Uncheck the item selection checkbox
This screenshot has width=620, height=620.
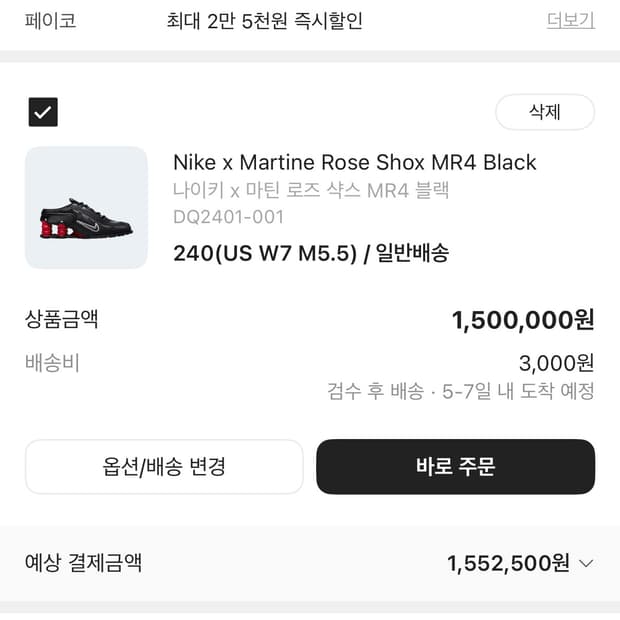pyautogui.click(x=43, y=112)
